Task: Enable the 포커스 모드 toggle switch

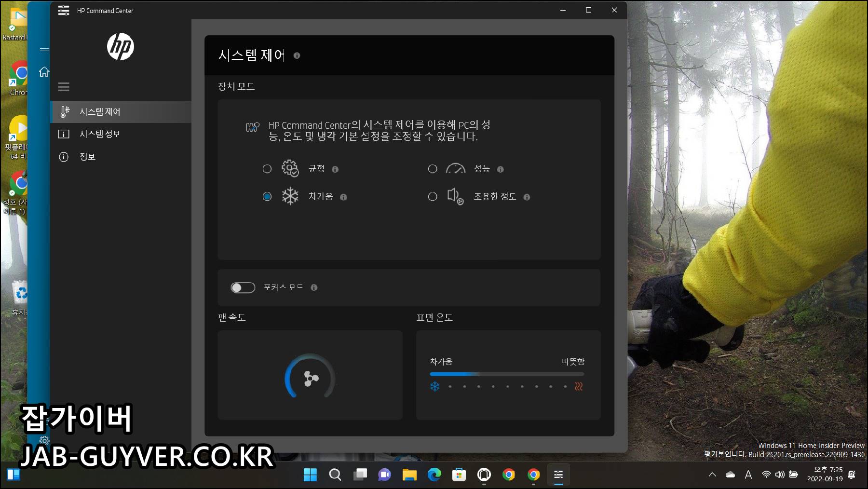Action: [x=243, y=287]
